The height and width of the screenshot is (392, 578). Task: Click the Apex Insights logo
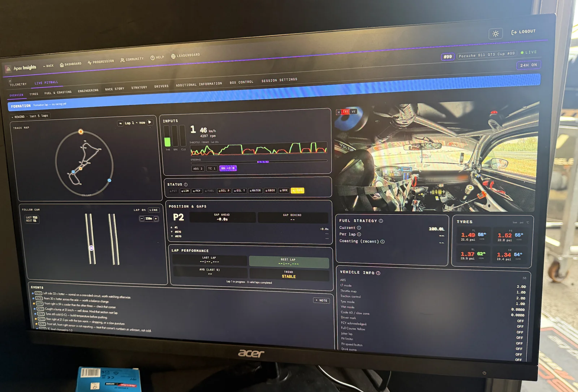coord(21,68)
